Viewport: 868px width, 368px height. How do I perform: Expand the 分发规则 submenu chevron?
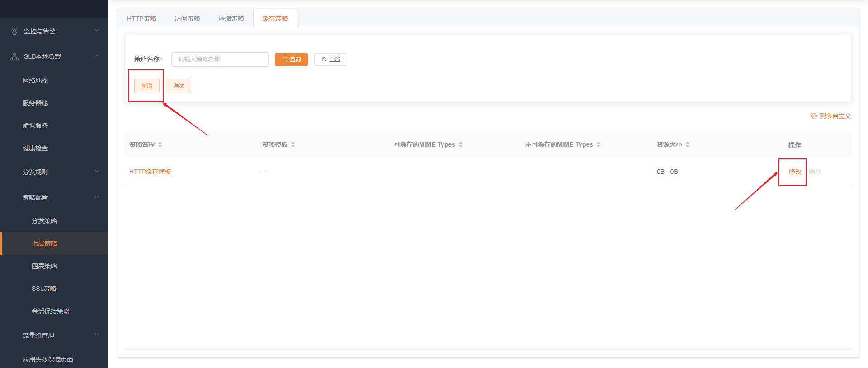pos(97,172)
